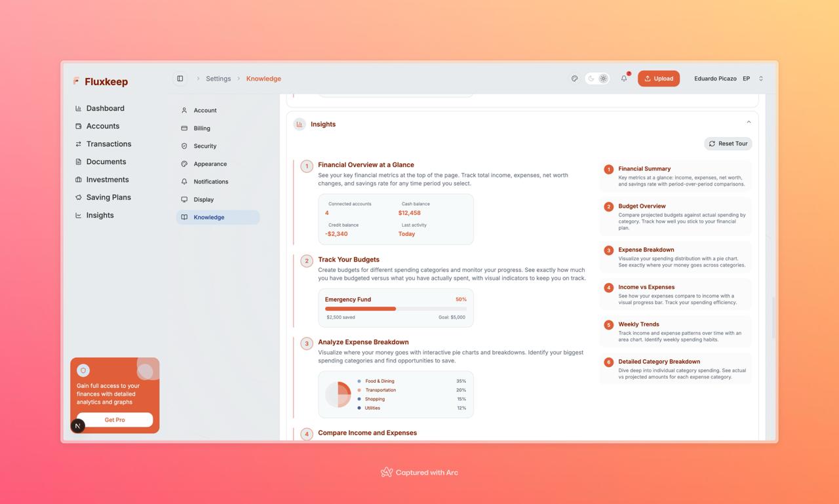839x504 pixels.
Task: Switch to light mode with sun toggle
Action: (x=603, y=79)
